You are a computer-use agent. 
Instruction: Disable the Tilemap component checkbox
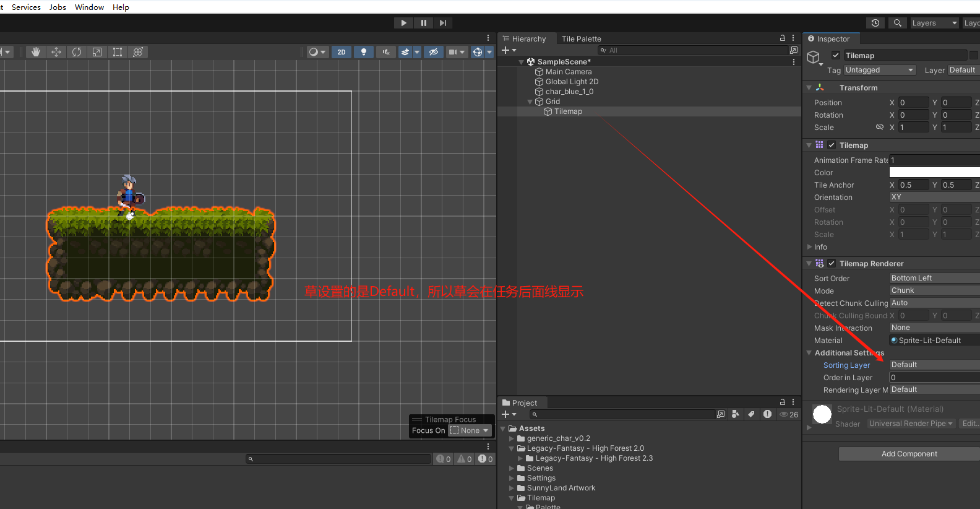pos(832,145)
